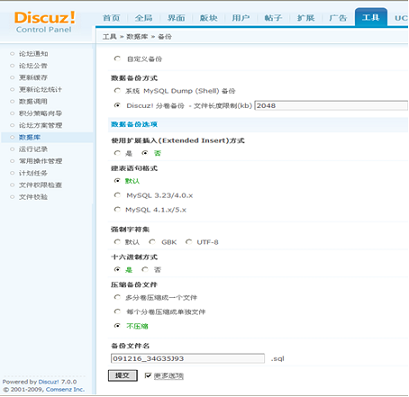Click the file length limit field 2048
The image size is (409, 397).
331,106
